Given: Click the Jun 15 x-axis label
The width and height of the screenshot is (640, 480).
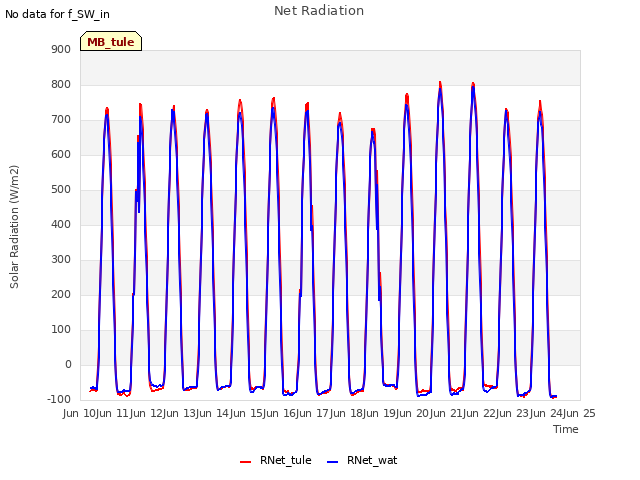Looking at the screenshot, I should [x=247, y=413].
